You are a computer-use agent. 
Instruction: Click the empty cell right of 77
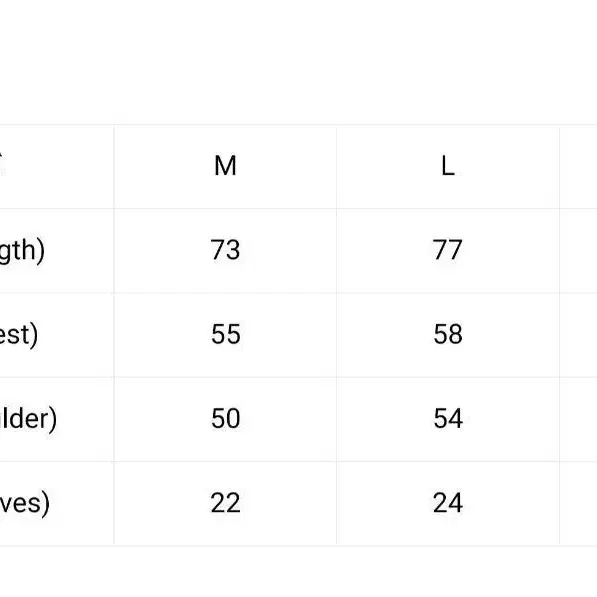[578, 251]
